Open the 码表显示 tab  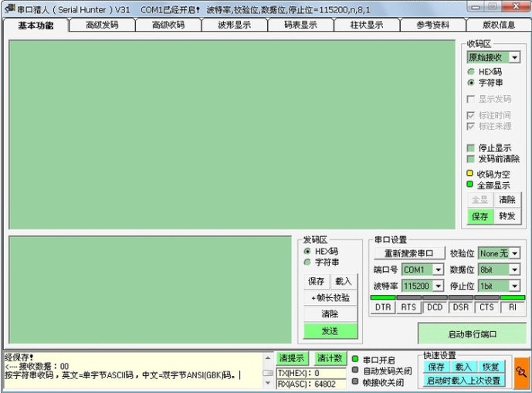tap(300, 25)
